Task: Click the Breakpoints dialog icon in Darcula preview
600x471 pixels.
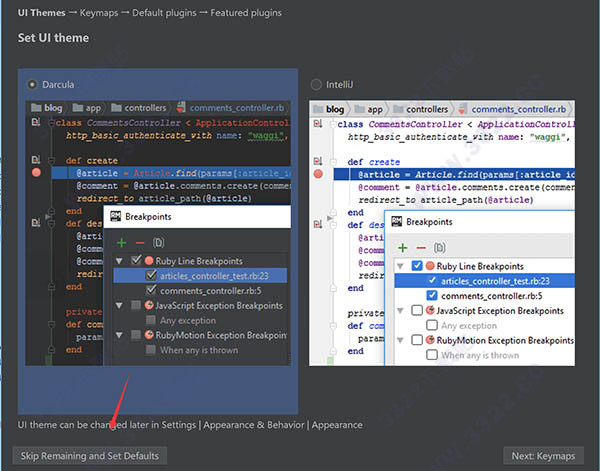Action: point(115,217)
